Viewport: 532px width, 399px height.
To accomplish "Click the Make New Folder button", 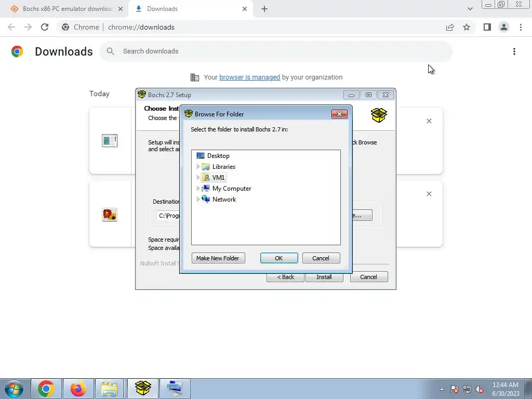I will [218, 258].
